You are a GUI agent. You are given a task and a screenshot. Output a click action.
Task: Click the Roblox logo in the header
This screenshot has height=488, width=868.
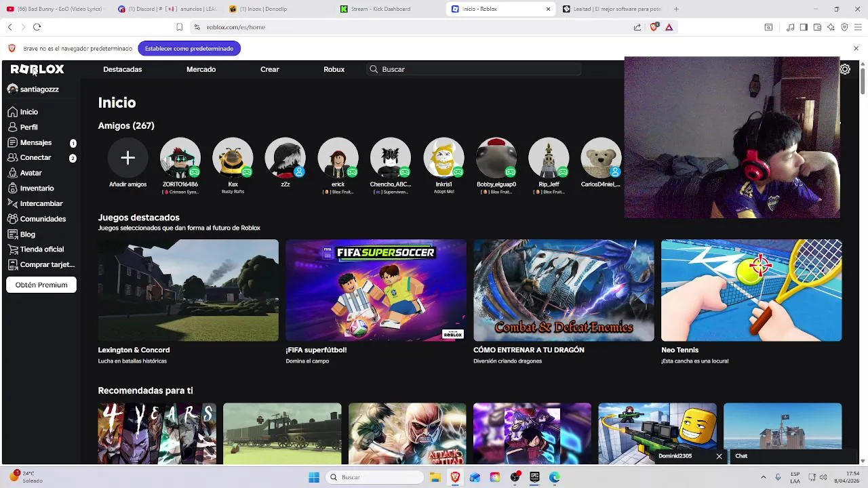37,69
